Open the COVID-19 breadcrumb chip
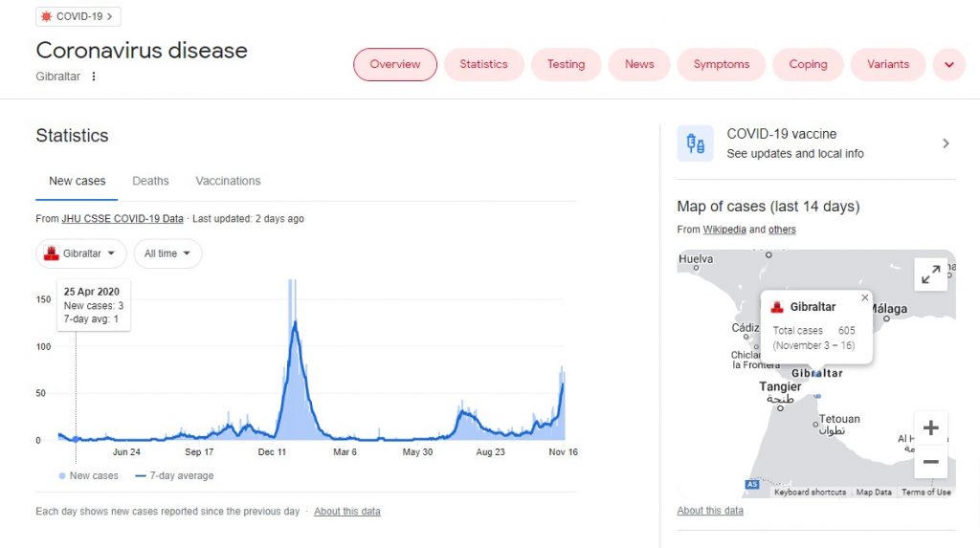The image size is (980, 548). click(78, 16)
